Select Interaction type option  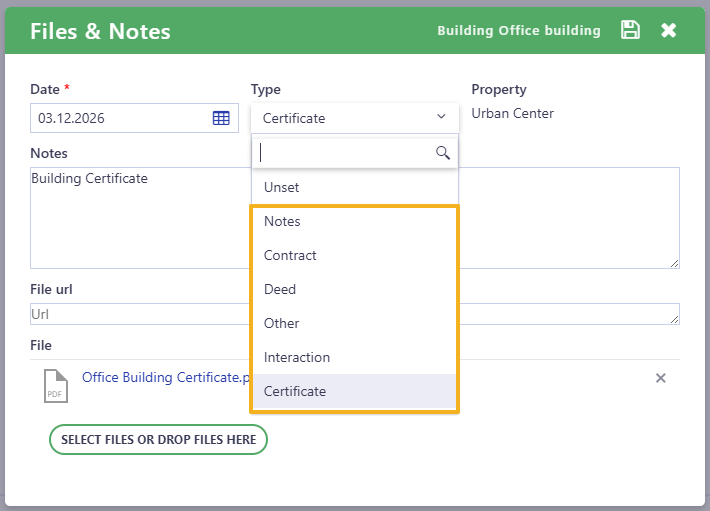point(355,357)
